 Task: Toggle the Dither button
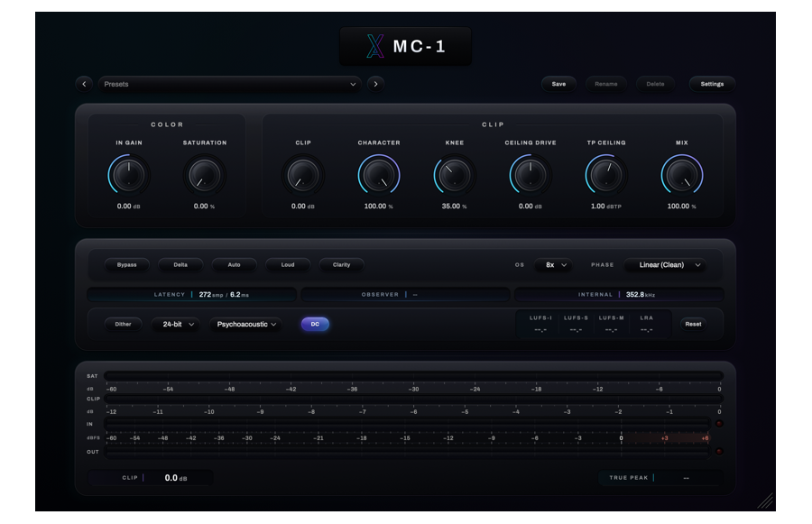tap(124, 324)
